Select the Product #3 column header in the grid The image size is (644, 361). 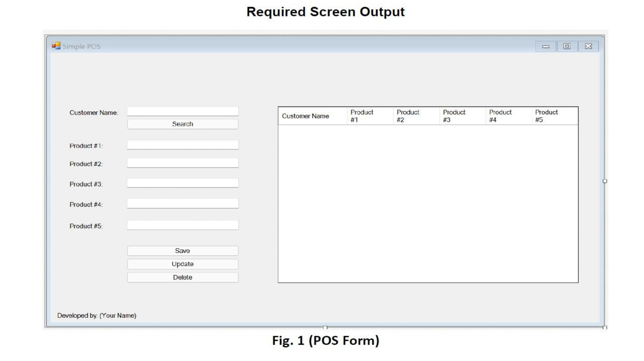tap(463, 116)
